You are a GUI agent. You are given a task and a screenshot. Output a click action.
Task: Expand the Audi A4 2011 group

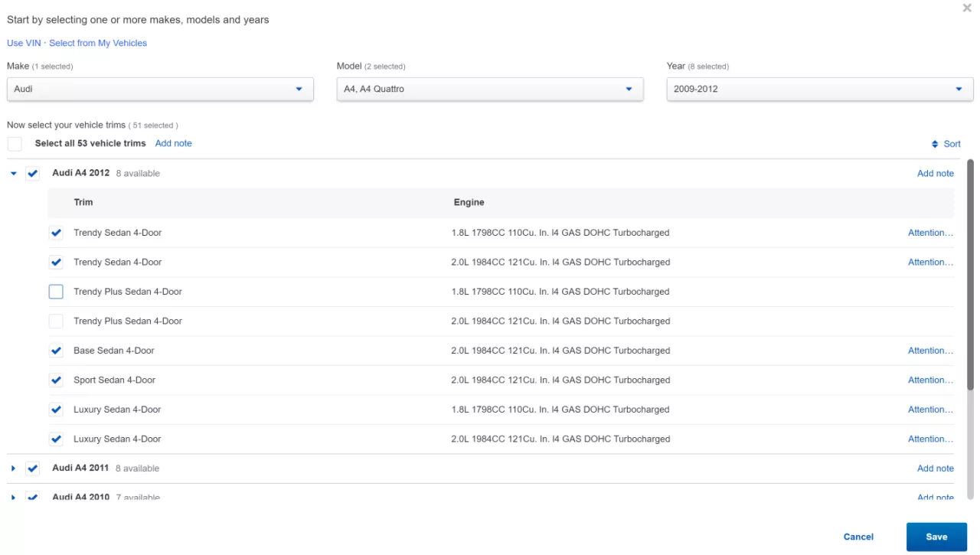(14, 468)
